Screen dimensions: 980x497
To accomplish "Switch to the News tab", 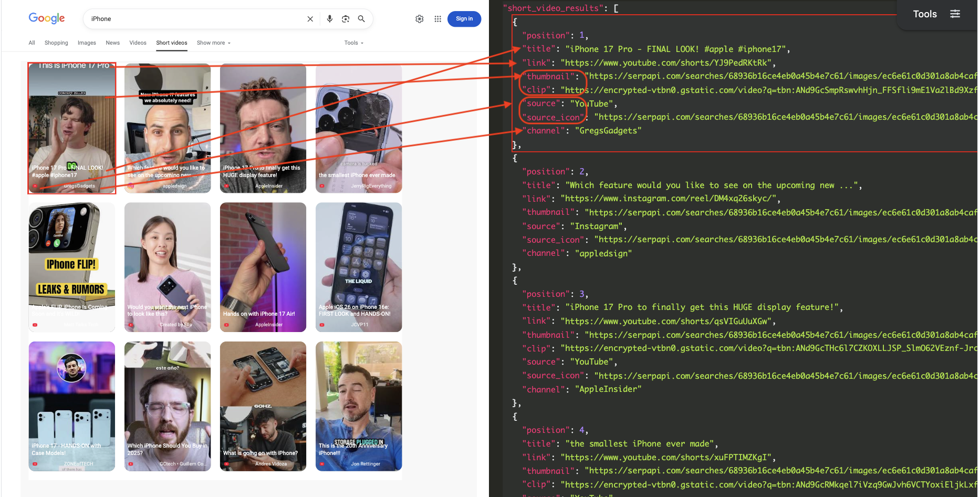I will 113,43.
